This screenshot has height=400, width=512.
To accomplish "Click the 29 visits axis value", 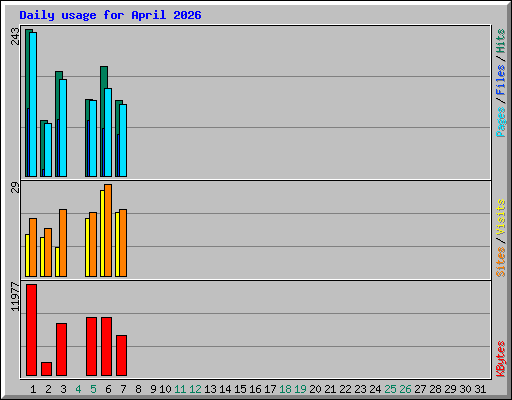I will pyautogui.click(x=15, y=187).
